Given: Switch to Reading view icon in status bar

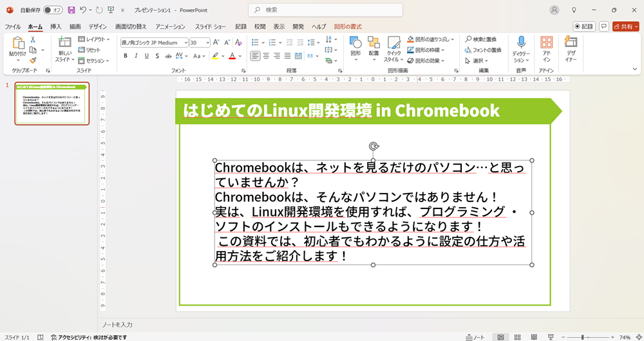Looking at the screenshot, I should [534, 337].
